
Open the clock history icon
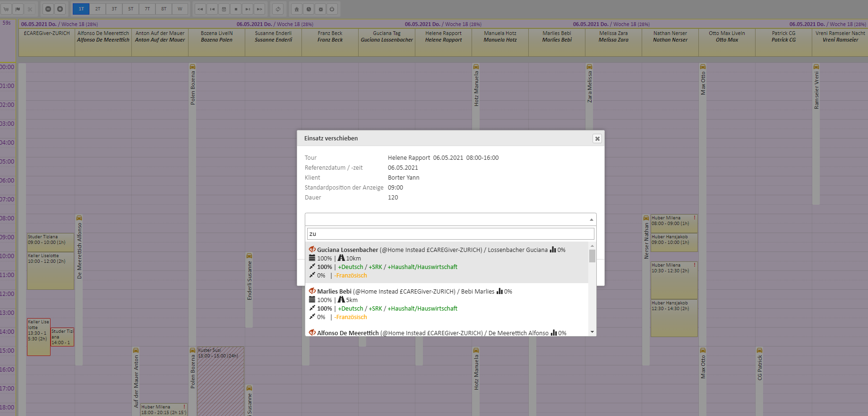pyautogui.click(x=309, y=9)
